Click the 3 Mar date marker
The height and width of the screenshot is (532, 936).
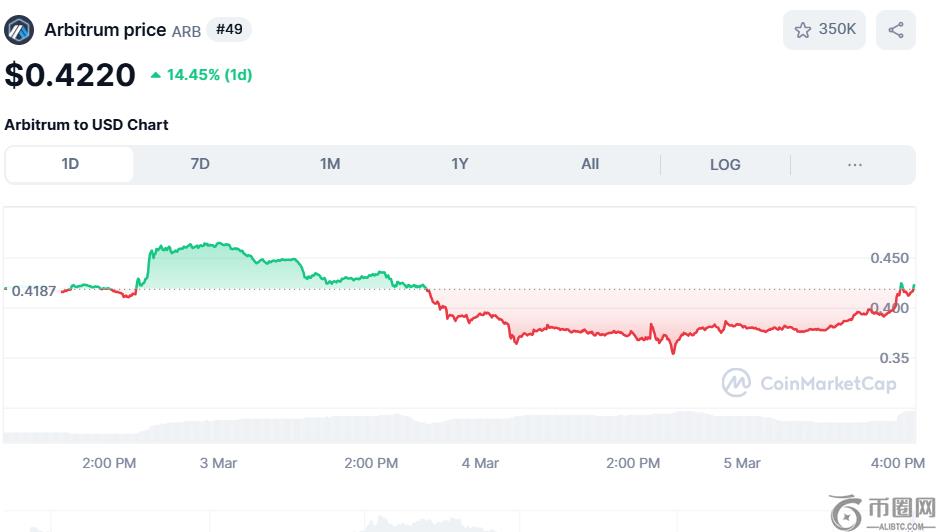click(x=218, y=463)
